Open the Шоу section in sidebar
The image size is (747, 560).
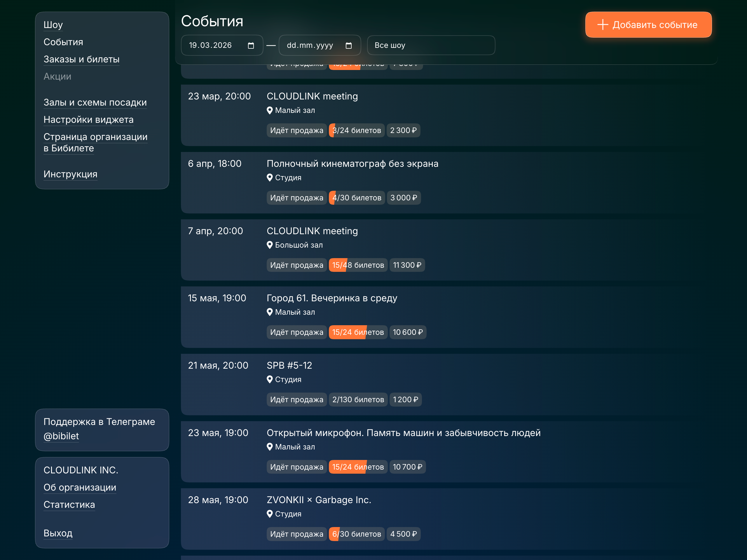pyautogui.click(x=53, y=24)
